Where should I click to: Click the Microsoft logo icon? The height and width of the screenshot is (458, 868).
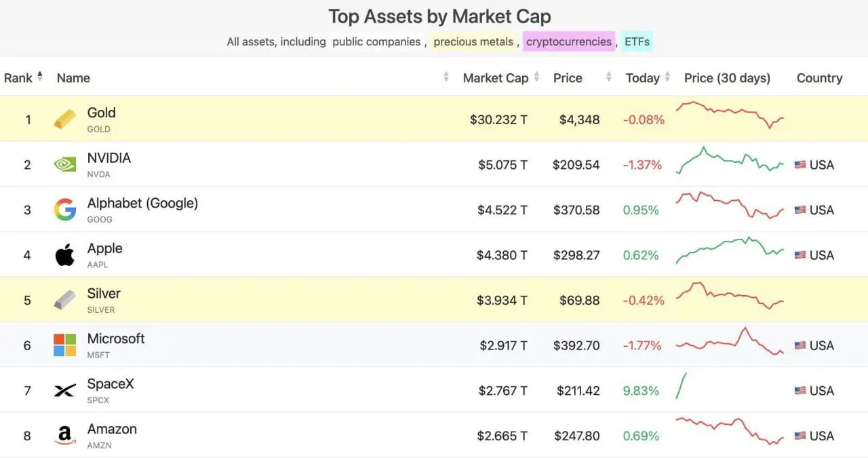coord(65,345)
